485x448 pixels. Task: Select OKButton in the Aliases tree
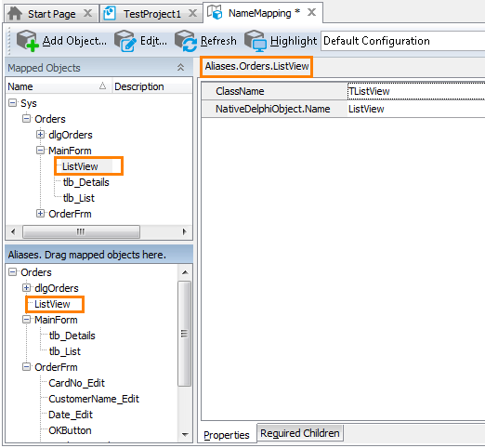pyautogui.click(x=70, y=430)
